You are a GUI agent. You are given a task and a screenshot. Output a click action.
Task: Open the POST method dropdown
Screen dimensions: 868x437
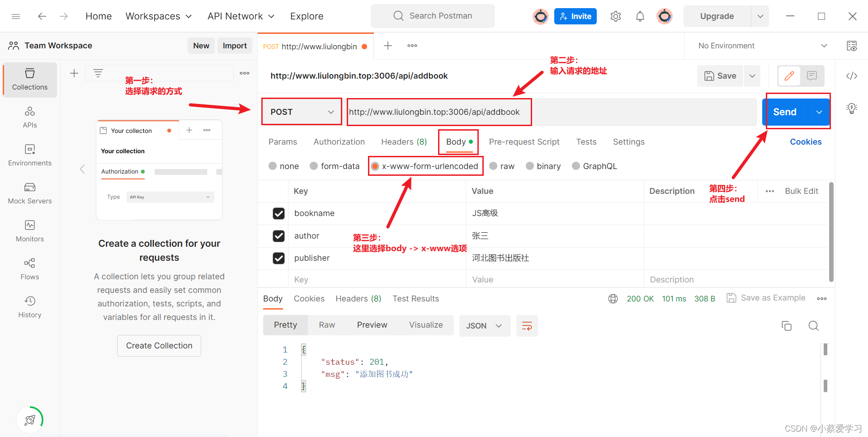(302, 112)
